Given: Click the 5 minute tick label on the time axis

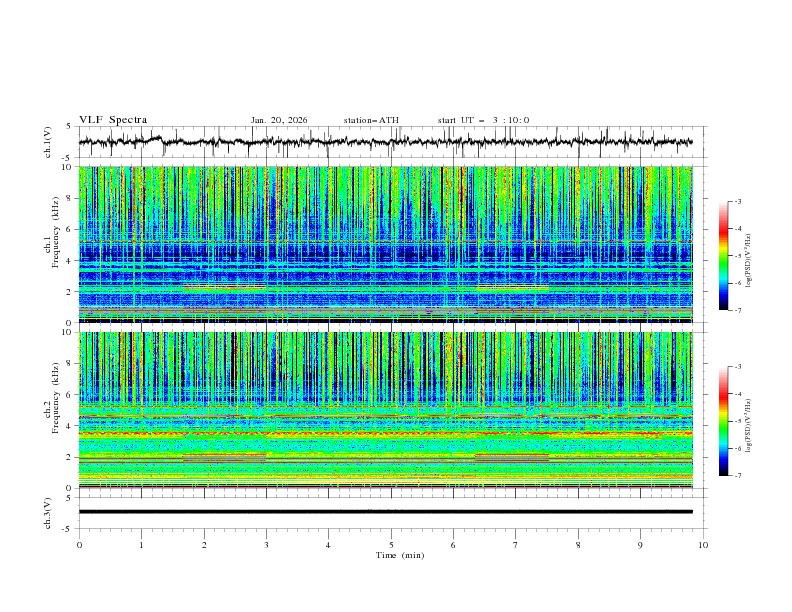Looking at the screenshot, I should tap(391, 544).
